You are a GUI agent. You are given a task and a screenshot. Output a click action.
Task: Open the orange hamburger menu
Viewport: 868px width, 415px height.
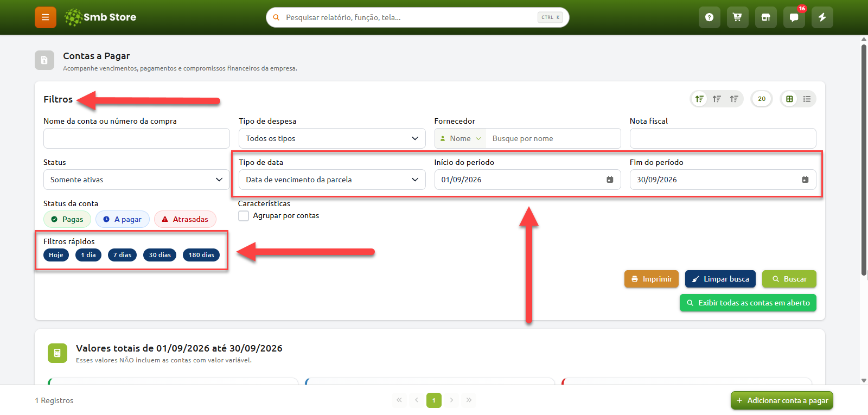[46, 17]
